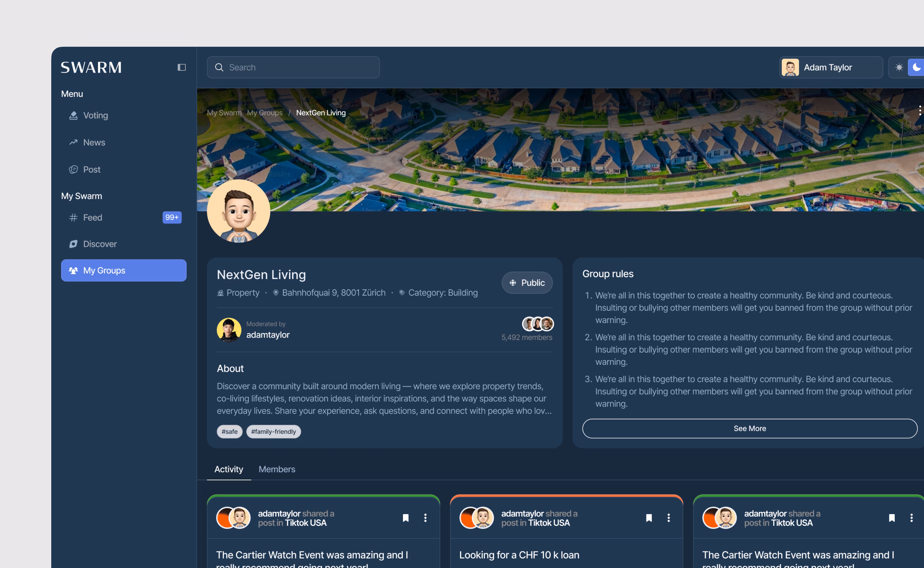Open Adam Taylor account menu
924x568 pixels.
(x=831, y=67)
